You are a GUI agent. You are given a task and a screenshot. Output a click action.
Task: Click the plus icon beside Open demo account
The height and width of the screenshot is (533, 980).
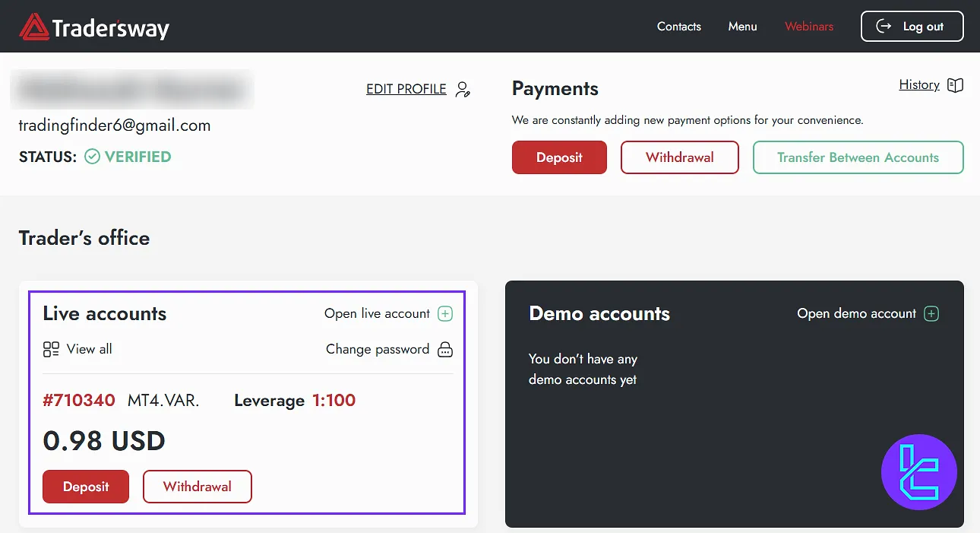931,314
